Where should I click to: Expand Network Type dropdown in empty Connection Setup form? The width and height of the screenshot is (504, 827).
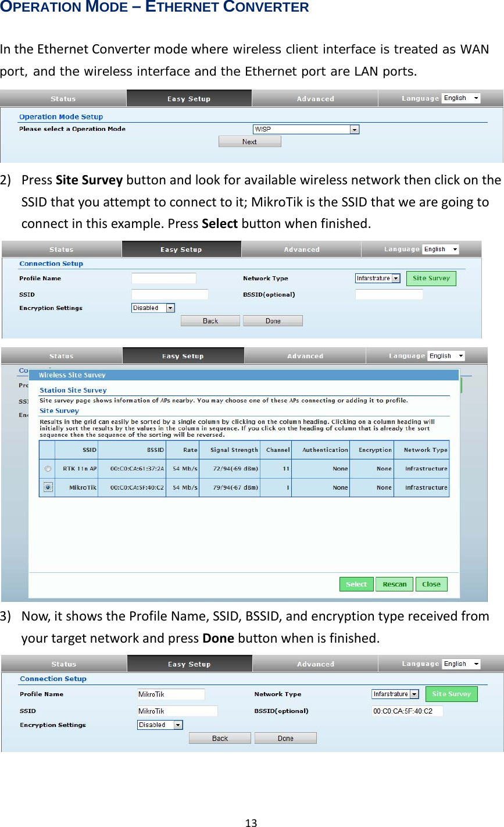tap(377, 278)
